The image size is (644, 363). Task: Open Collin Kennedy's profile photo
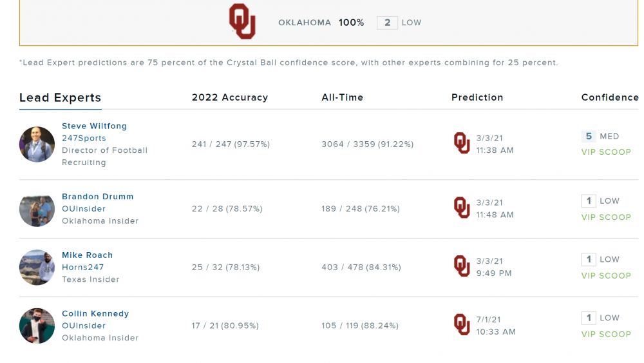point(37,326)
